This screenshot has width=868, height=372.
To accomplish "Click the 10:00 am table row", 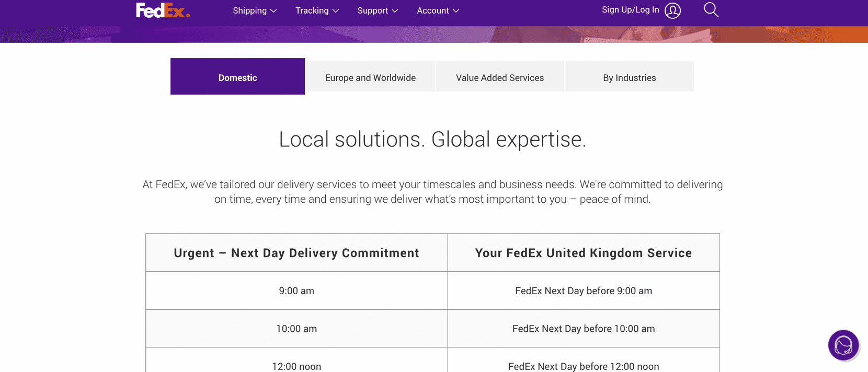I will (x=296, y=329).
